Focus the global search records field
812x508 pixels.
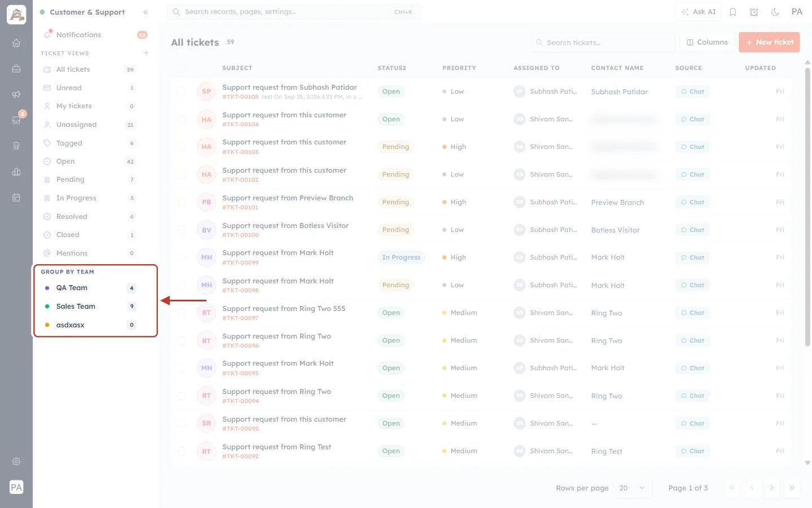294,12
